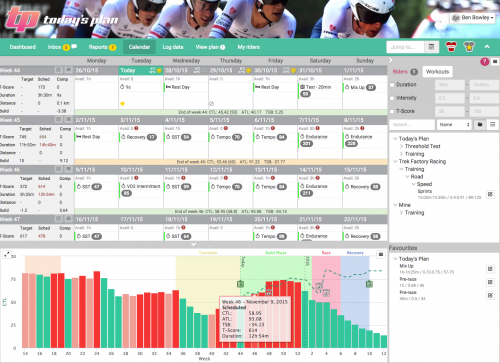Screen dimensions: 500x363
Task: Edit the second Pre-race favourite
Action: coord(490,295)
